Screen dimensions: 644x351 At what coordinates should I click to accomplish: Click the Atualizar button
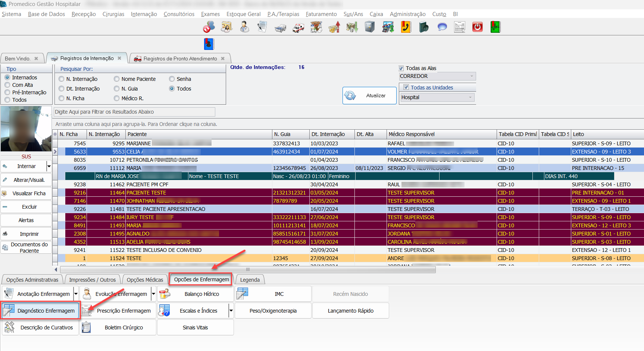(x=369, y=96)
